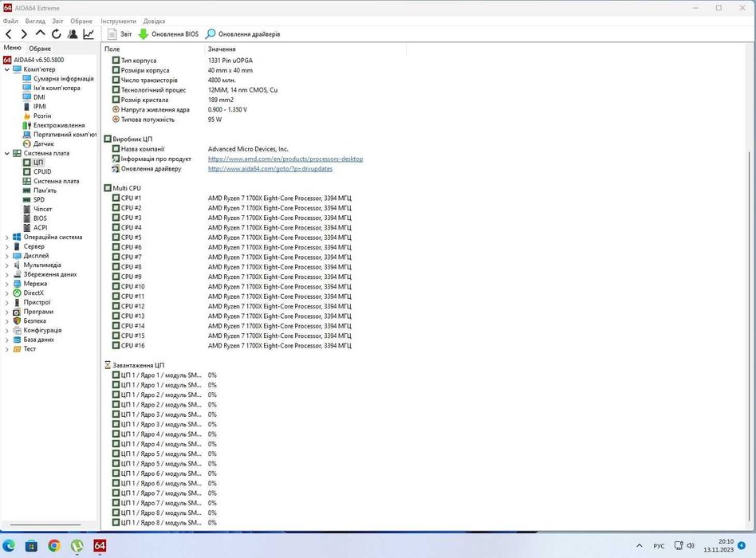This screenshot has height=558, width=756.
Task: Select База даних tree item
Action: 38,340
